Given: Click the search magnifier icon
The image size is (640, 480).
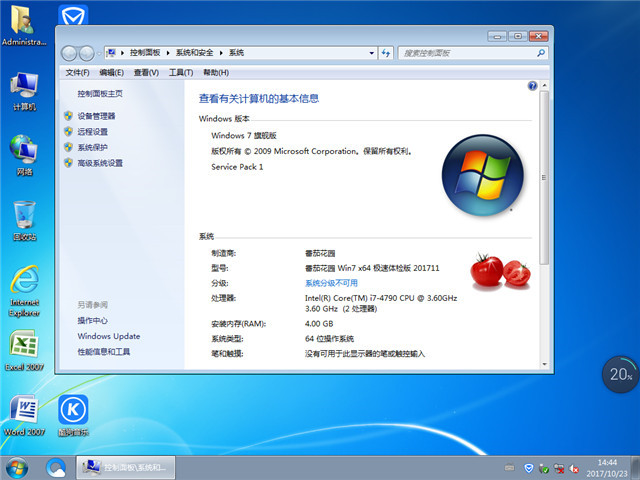Looking at the screenshot, I should 541,53.
